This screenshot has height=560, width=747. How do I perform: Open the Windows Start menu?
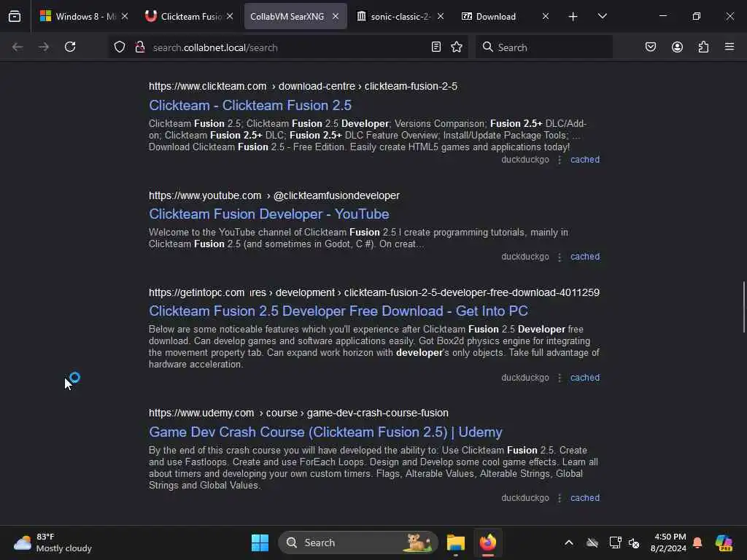260,542
